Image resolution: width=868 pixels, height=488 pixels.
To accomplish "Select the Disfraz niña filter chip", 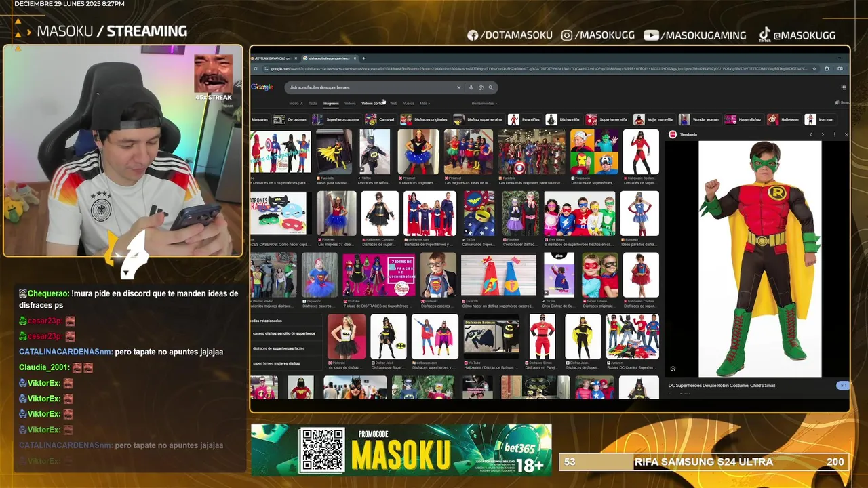I will point(563,119).
